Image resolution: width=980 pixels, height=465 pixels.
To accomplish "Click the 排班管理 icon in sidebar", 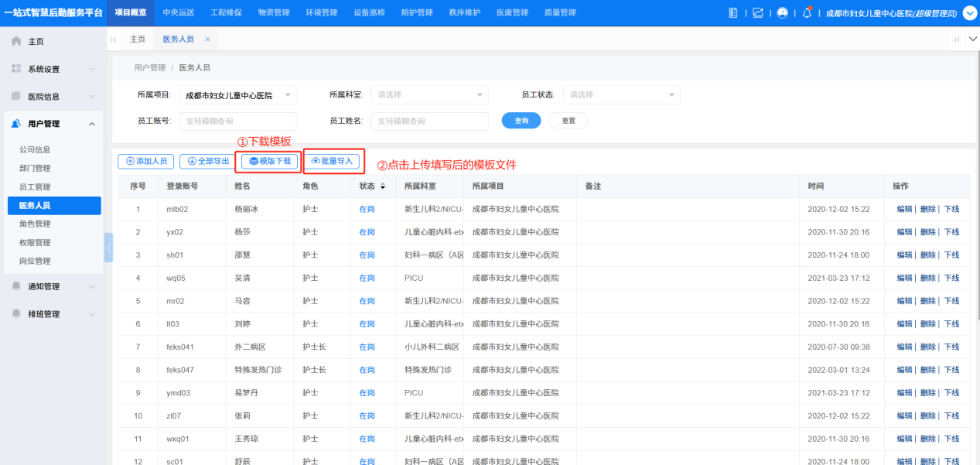I will click(x=16, y=314).
